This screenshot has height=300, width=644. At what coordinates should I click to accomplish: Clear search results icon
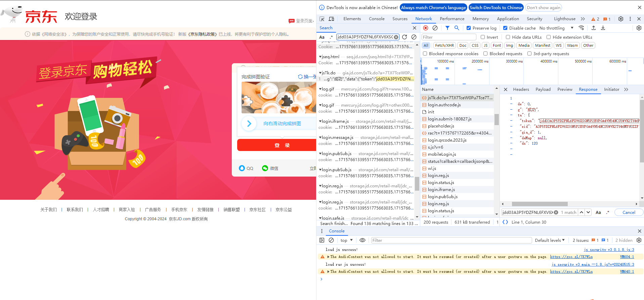(414, 37)
